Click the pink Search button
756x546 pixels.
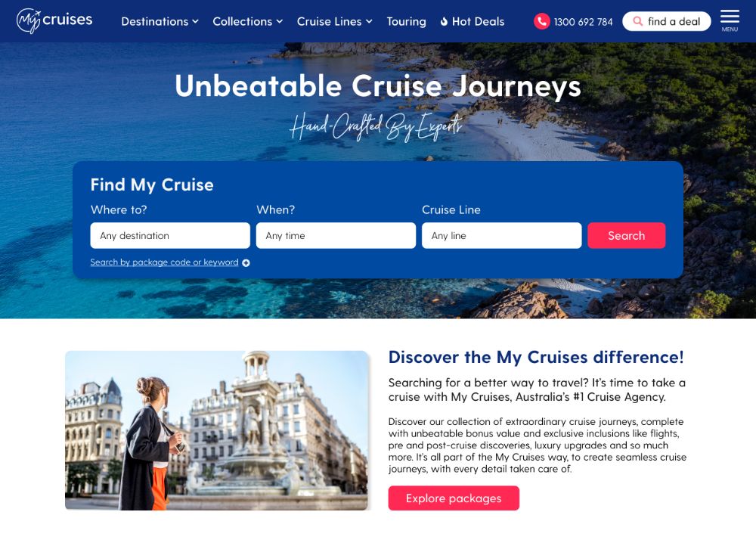pos(626,235)
